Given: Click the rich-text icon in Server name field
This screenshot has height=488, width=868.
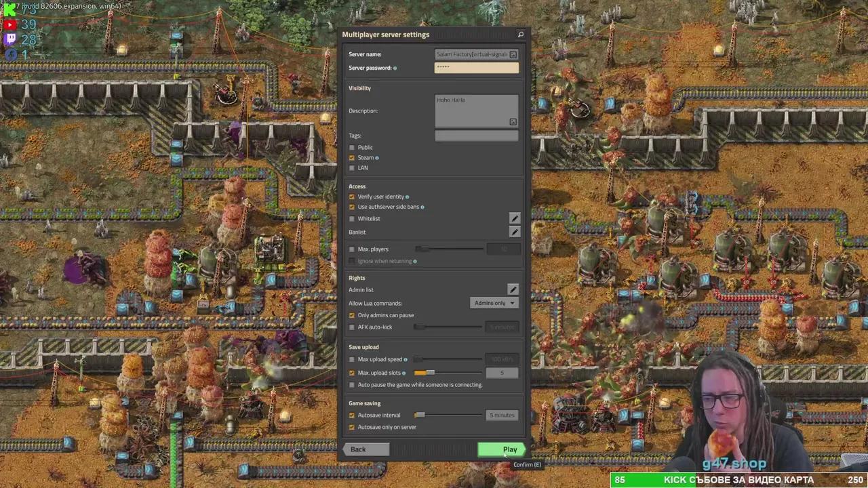Looking at the screenshot, I should [513, 54].
